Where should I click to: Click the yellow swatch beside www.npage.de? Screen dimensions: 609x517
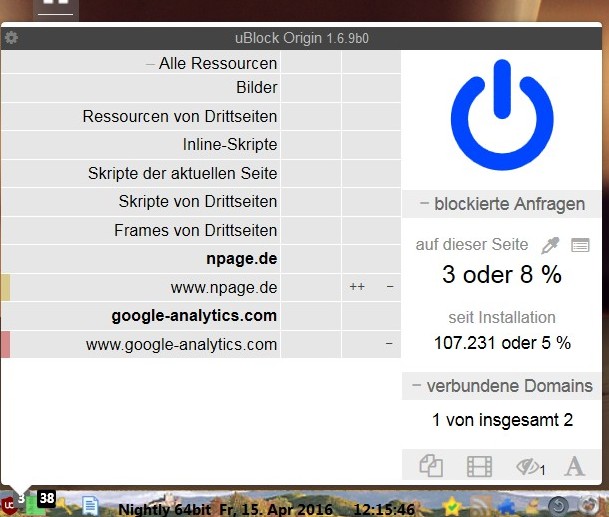tap(5, 287)
